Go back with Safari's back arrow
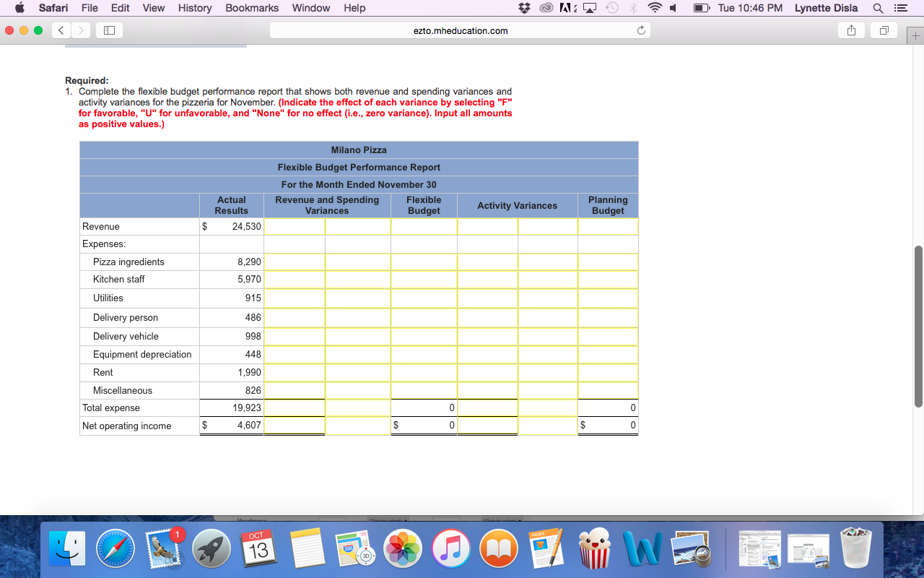This screenshot has height=578, width=924. (61, 31)
